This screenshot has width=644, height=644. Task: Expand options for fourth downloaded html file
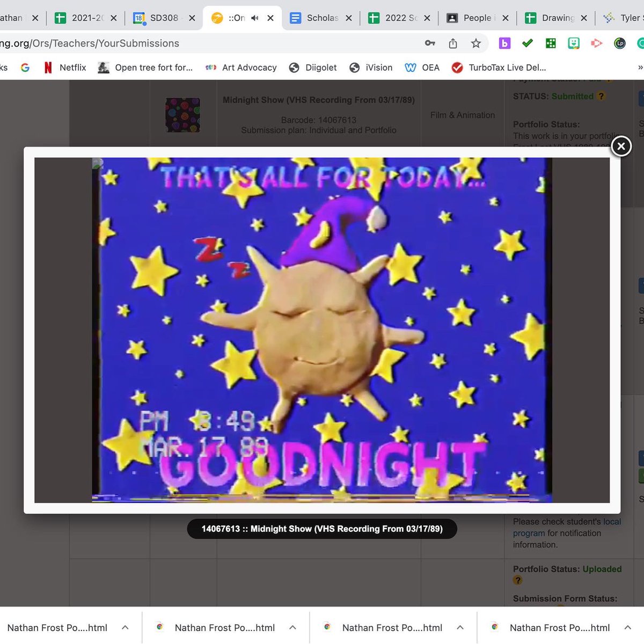(x=628, y=627)
